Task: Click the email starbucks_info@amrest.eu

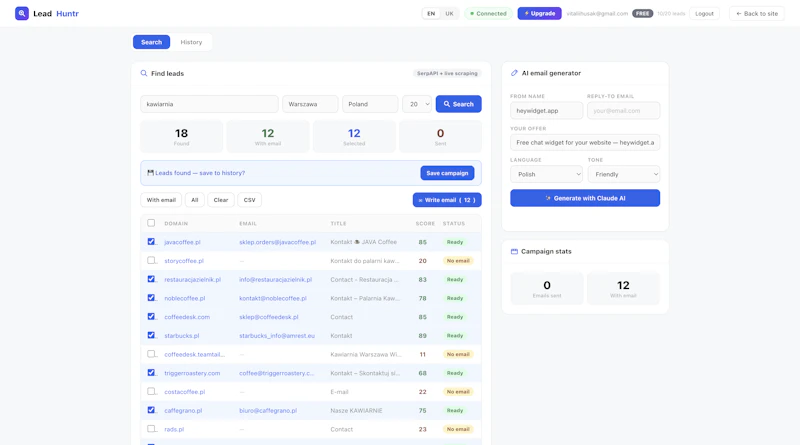Action: [x=277, y=336]
